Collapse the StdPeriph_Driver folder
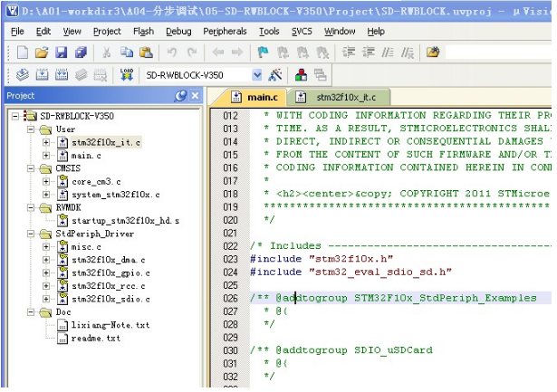This screenshot has height=392, width=557. point(31,234)
